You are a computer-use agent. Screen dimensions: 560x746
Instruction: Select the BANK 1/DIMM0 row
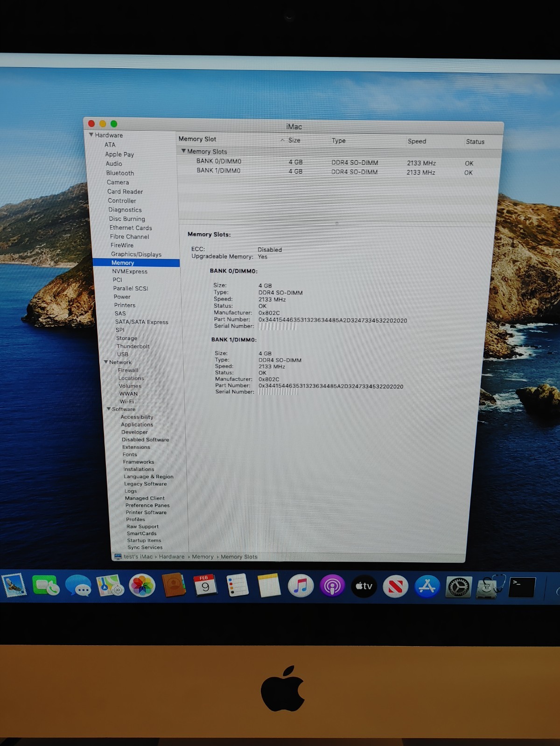218,171
